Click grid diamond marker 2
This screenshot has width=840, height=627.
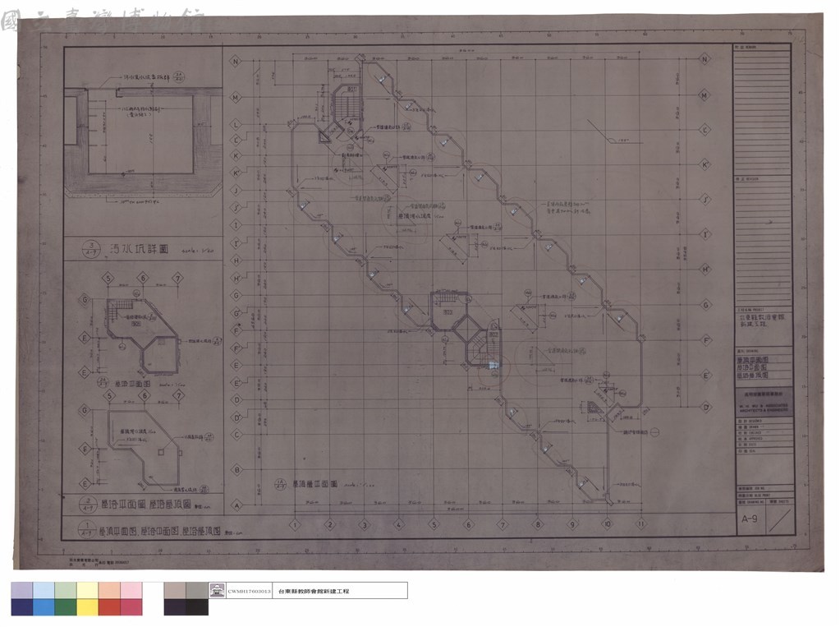(x=330, y=524)
